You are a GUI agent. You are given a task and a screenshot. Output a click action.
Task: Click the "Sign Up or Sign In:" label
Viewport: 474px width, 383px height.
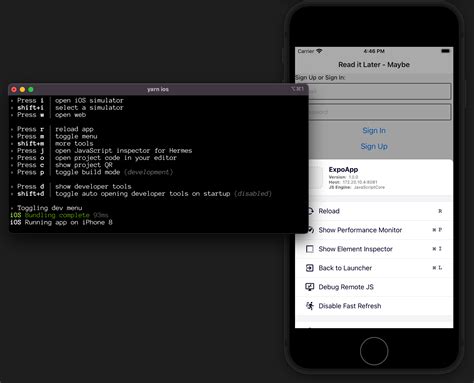[x=320, y=78]
